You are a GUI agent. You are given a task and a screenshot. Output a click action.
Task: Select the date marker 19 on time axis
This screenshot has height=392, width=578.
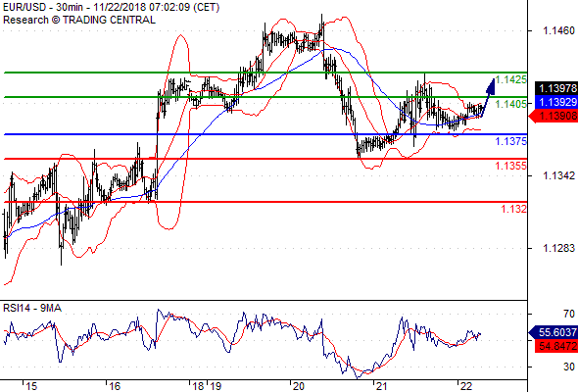216,386
